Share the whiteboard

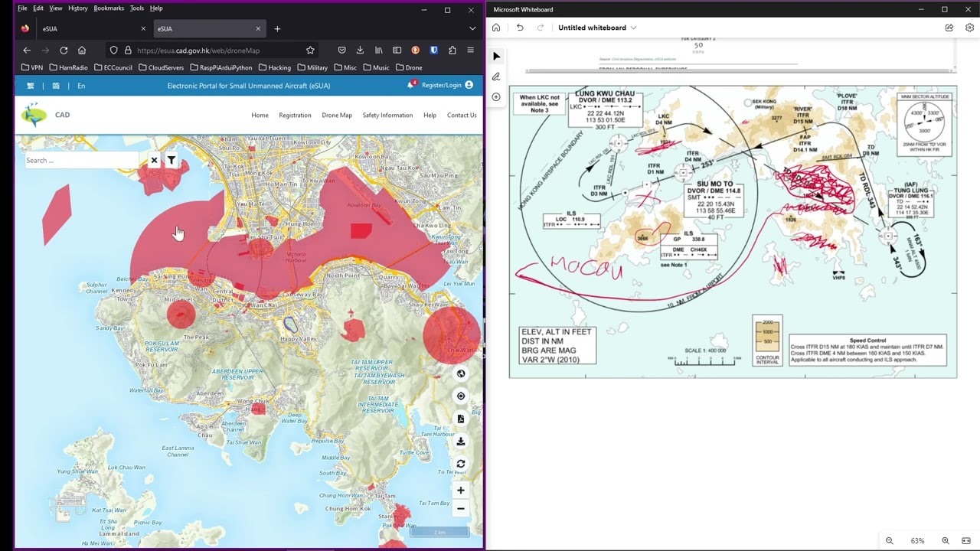pyautogui.click(x=949, y=28)
